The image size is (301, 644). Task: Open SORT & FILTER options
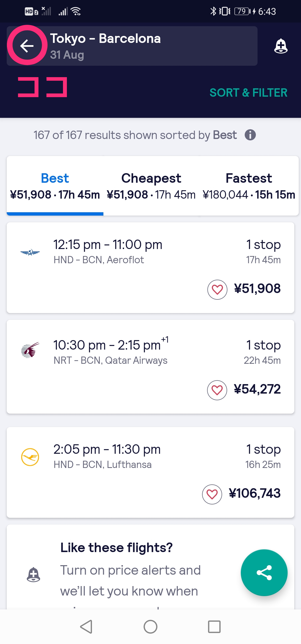click(x=248, y=93)
